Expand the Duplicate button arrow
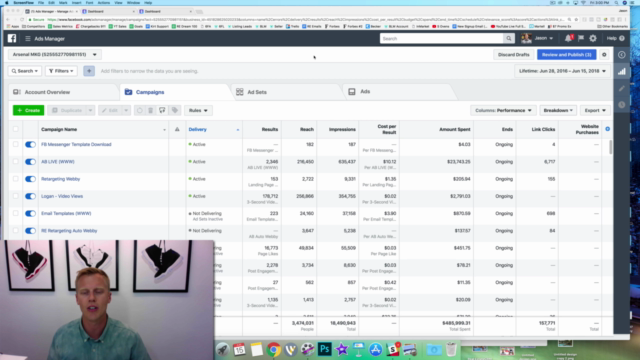Image resolution: width=640 pixels, height=360 pixels. click(91, 110)
